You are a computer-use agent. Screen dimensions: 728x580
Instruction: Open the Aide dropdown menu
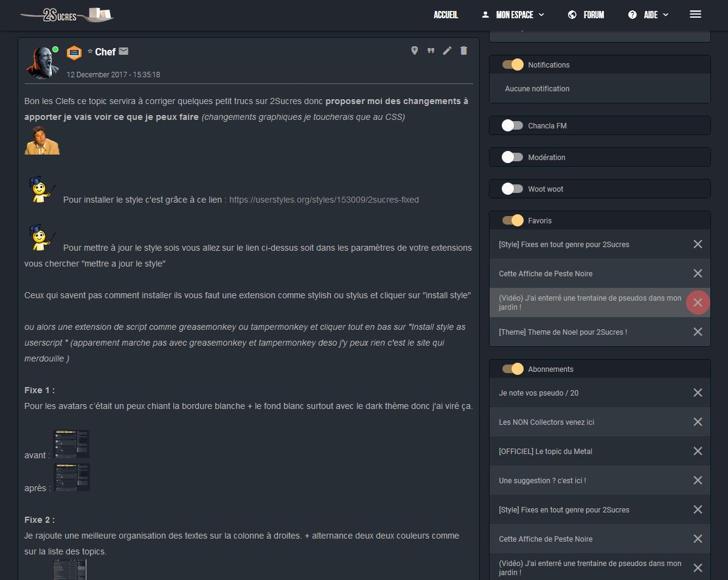[648, 15]
